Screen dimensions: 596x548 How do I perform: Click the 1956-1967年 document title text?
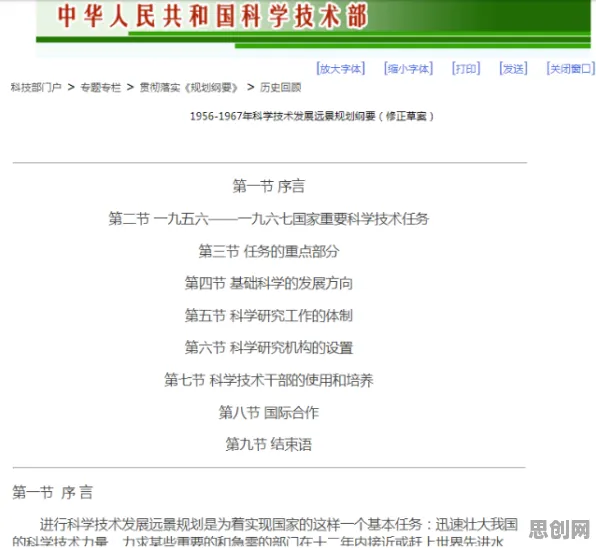click(312, 116)
